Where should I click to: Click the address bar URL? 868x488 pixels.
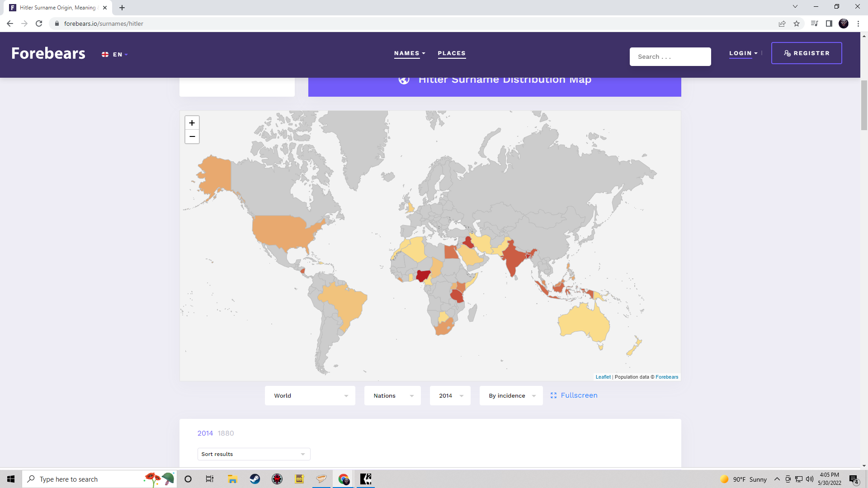click(x=104, y=23)
